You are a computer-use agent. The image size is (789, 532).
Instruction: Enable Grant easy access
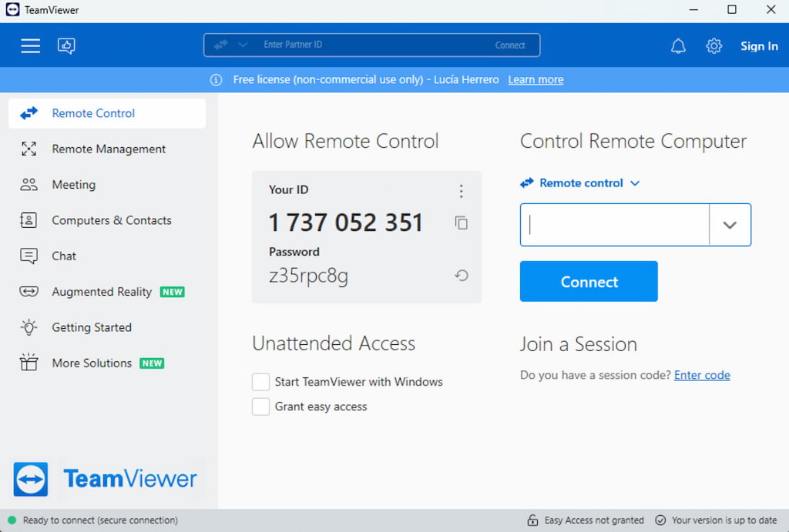(260, 407)
